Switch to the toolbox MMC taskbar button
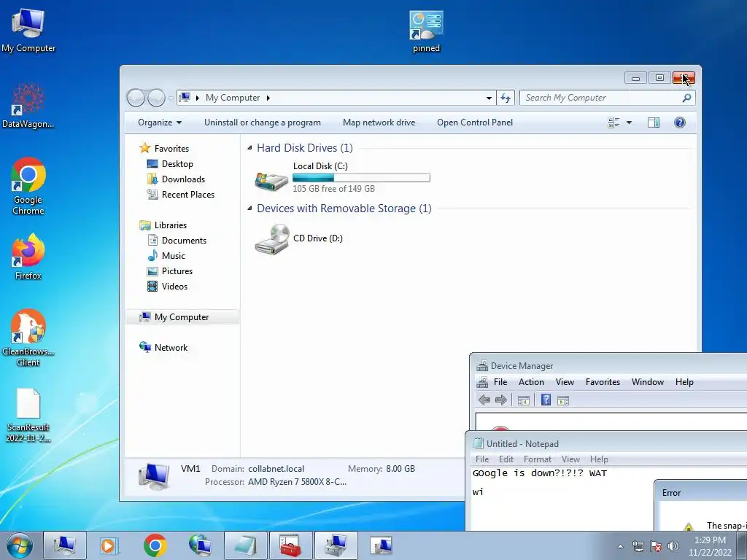The height and width of the screenshot is (560, 747). click(x=290, y=545)
